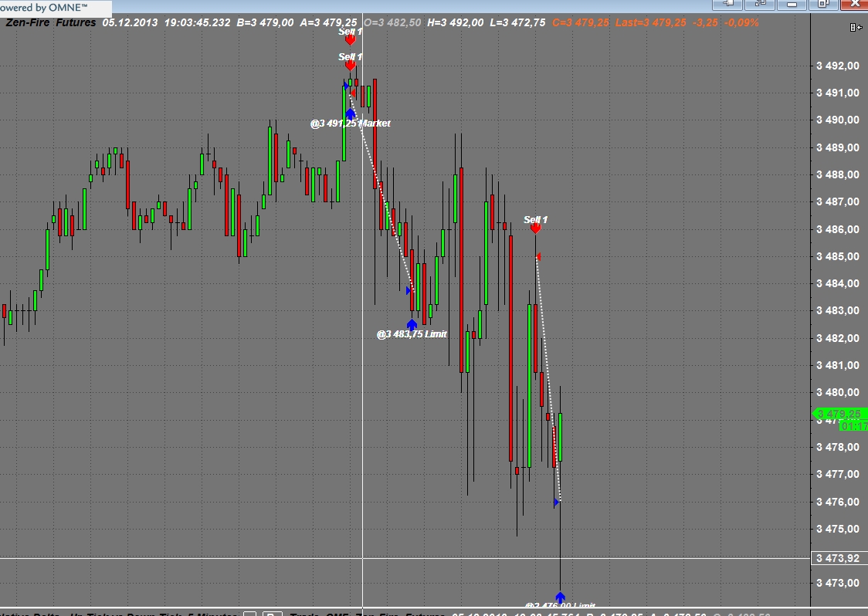Click the blue exit triangle near 3 476,00
Screen dimensions: 868x616
pyautogui.click(x=556, y=503)
